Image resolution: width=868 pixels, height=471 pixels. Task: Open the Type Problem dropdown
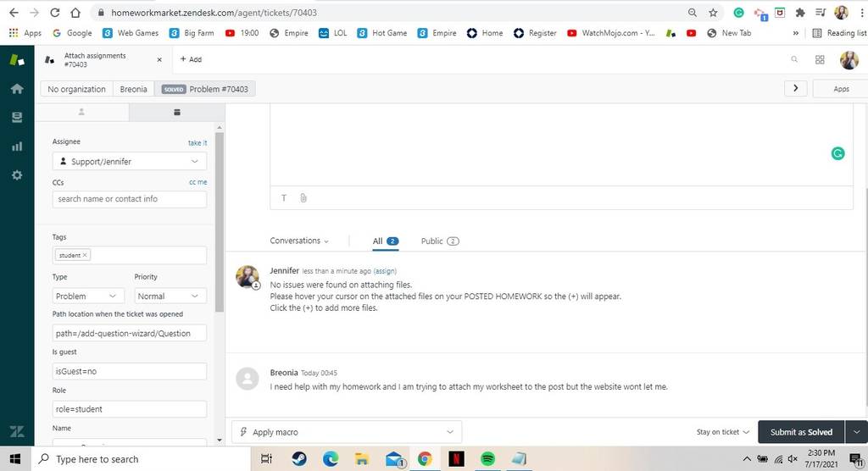(88, 296)
